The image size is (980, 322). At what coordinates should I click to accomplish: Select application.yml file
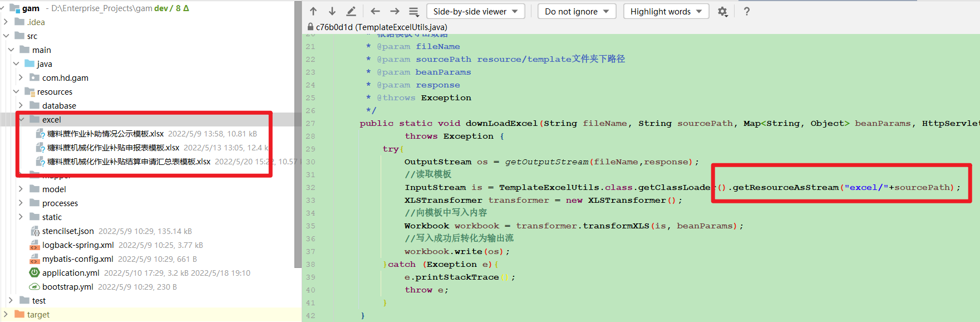tap(71, 273)
